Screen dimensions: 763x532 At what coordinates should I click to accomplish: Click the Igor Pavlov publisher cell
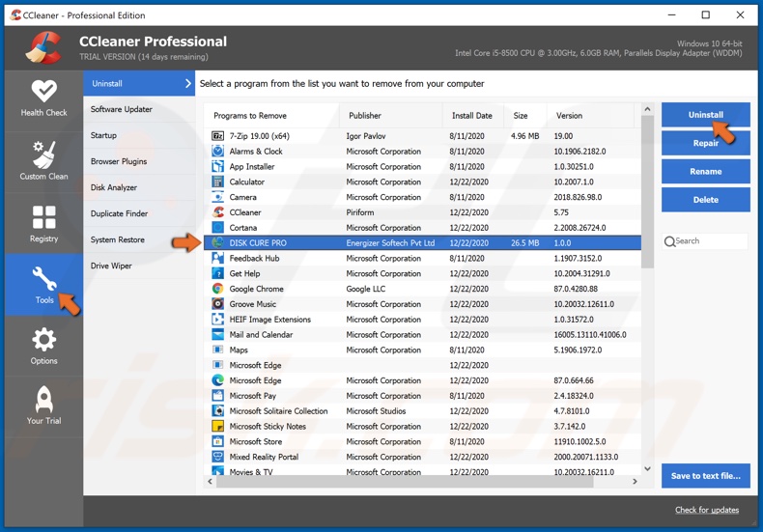pos(365,136)
